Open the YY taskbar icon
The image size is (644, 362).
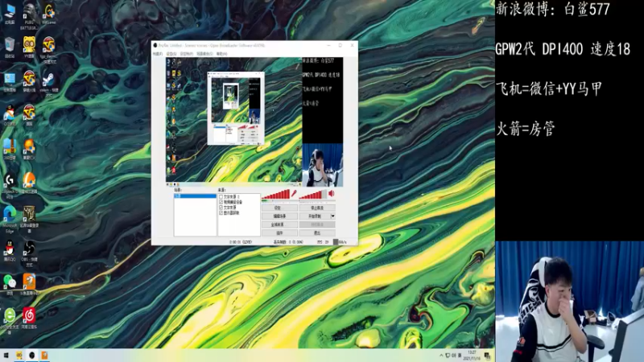tap(19, 355)
